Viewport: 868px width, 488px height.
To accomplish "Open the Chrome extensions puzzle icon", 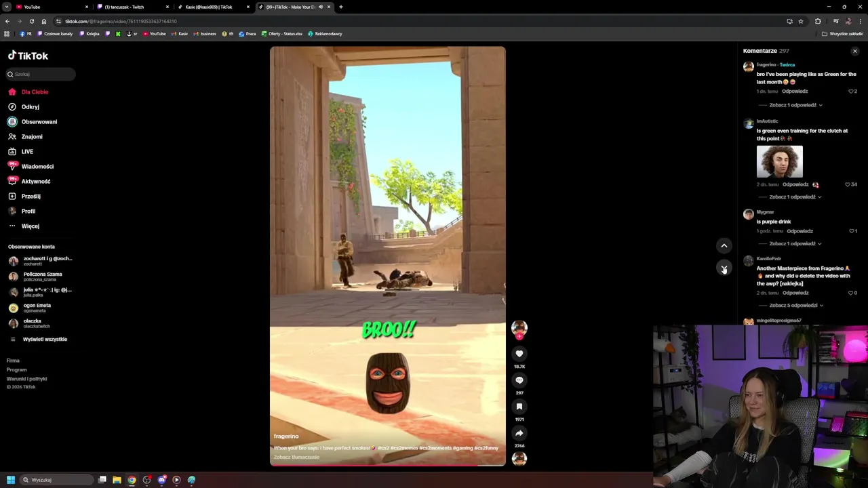I will [x=818, y=21].
